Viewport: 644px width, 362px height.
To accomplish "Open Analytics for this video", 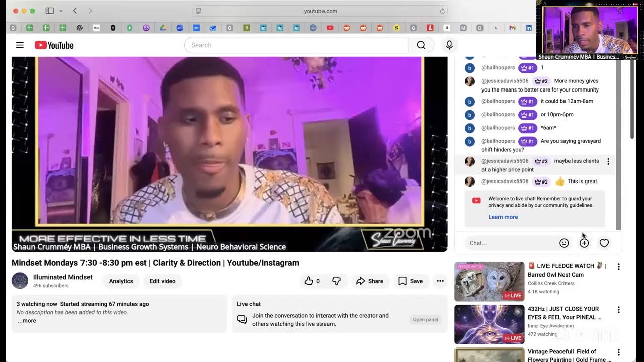I will (x=121, y=281).
